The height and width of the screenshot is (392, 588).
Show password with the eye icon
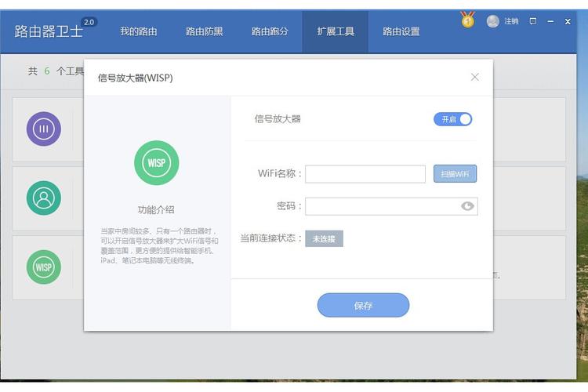pyautogui.click(x=467, y=206)
